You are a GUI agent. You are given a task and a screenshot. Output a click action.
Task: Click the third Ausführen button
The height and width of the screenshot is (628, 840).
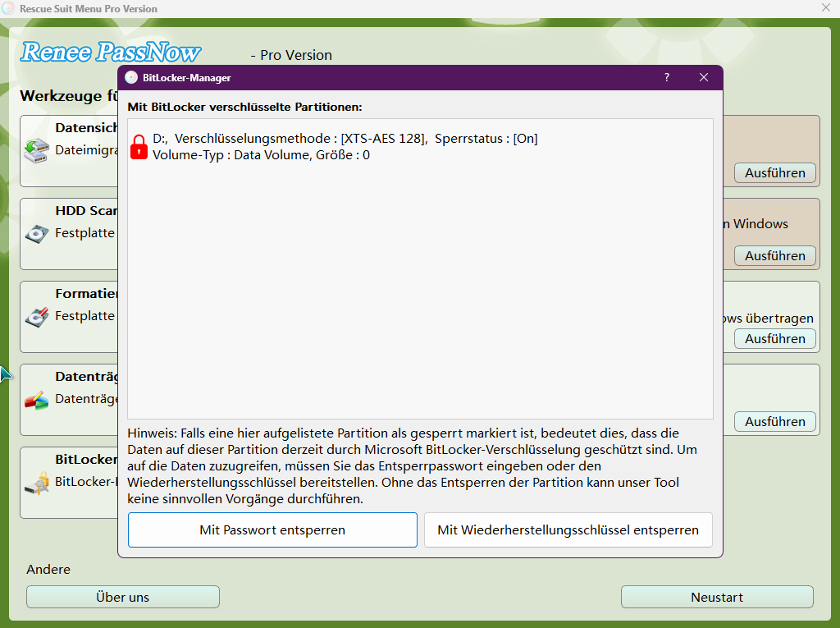coord(774,338)
